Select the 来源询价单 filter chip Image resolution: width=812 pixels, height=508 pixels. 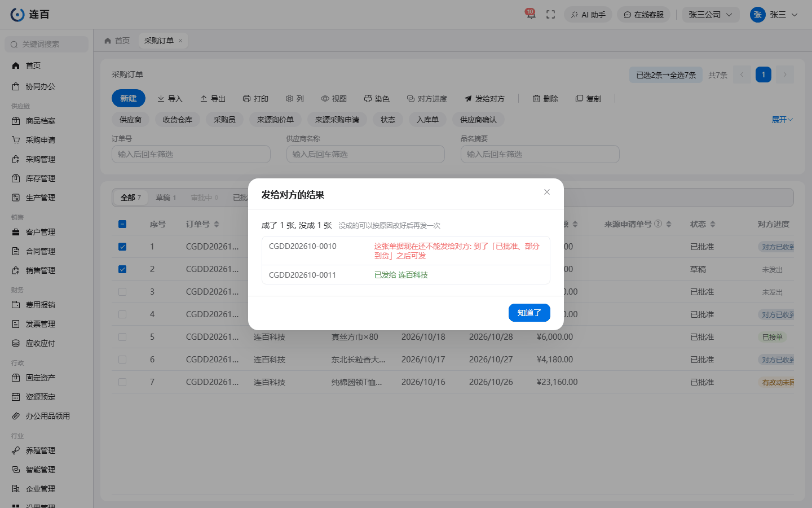pyautogui.click(x=275, y=120)
